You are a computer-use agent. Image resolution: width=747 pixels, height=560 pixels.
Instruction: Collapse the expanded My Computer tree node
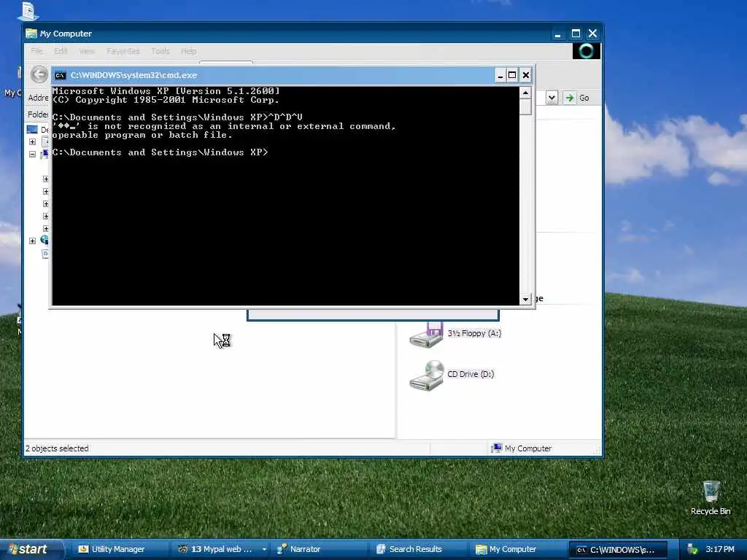tap(32, 155)
